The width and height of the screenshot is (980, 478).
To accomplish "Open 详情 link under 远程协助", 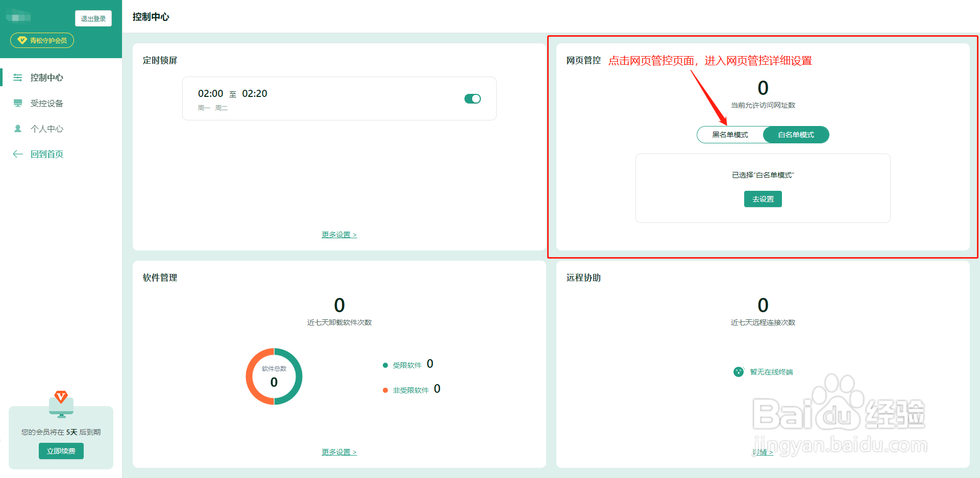I will click(x=763, y=452).
